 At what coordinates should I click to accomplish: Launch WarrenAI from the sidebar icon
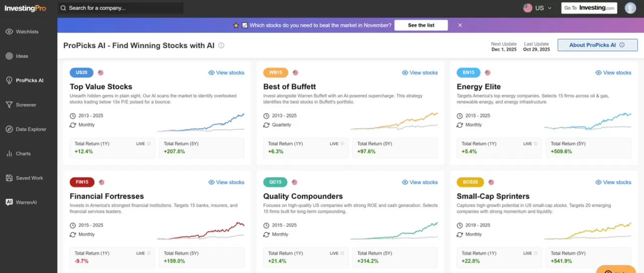(9, 203)
